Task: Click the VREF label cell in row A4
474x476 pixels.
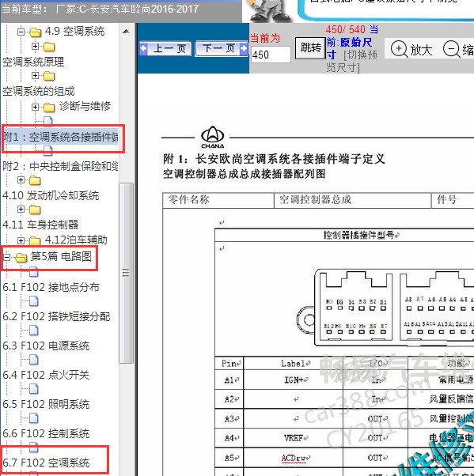Action: (294, 438)
